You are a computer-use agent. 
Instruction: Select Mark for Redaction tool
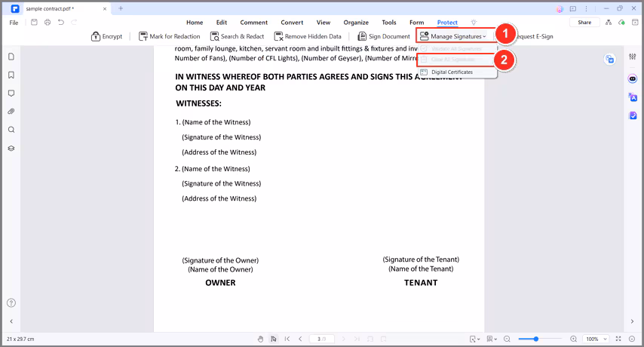(x=169, y=36)
